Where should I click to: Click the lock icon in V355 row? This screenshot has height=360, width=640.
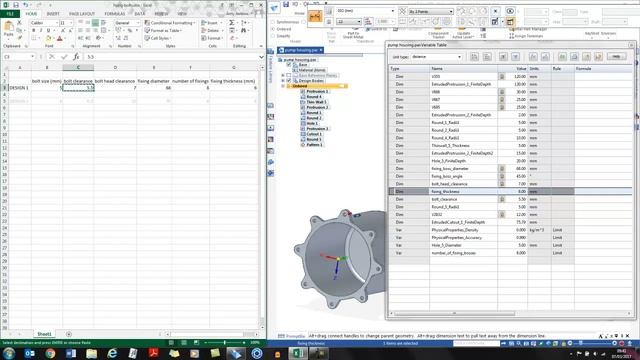(502, 76)
